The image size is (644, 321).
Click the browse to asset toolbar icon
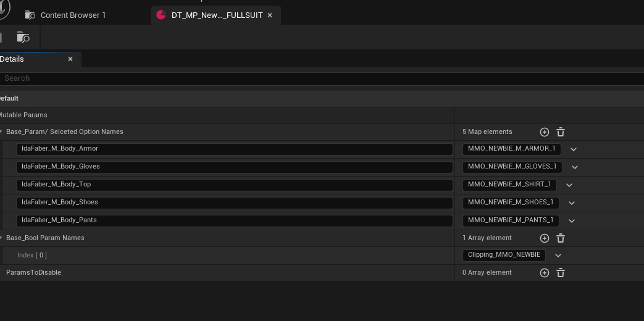[x=23, y=37]
